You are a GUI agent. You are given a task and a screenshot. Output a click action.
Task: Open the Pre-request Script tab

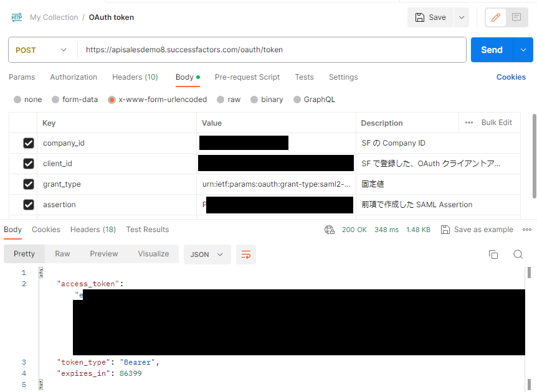click(247, 77)
